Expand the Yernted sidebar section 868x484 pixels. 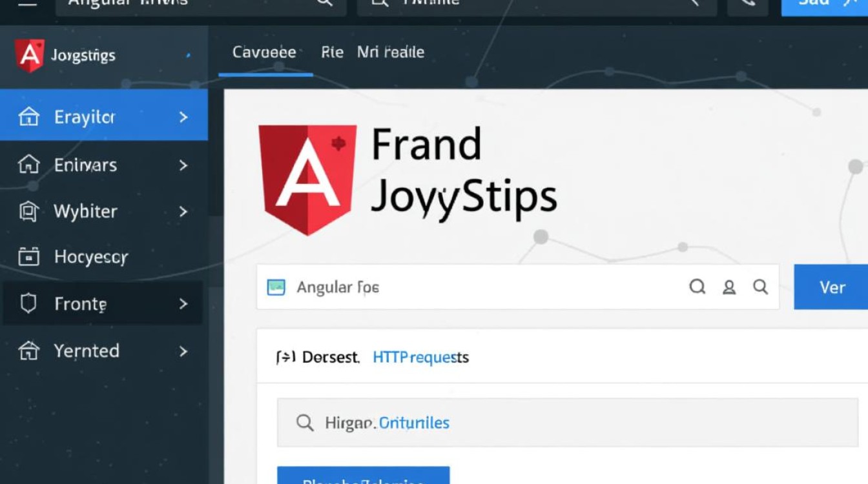183,351
